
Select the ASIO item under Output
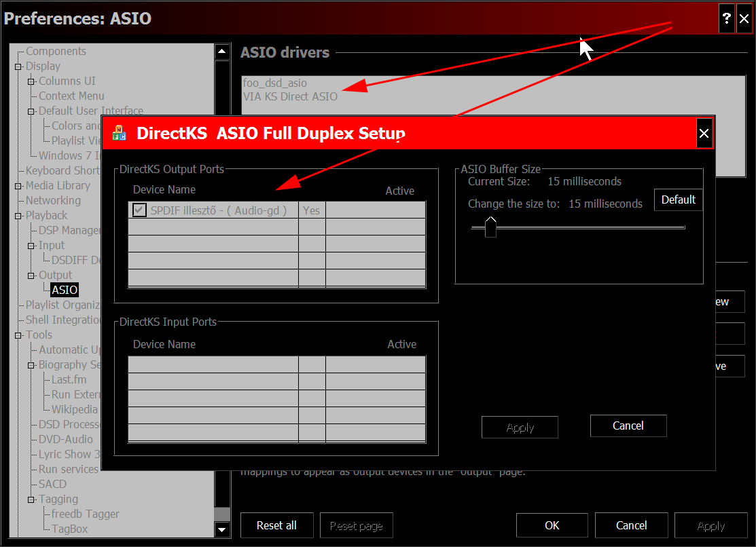click(65, 290)
